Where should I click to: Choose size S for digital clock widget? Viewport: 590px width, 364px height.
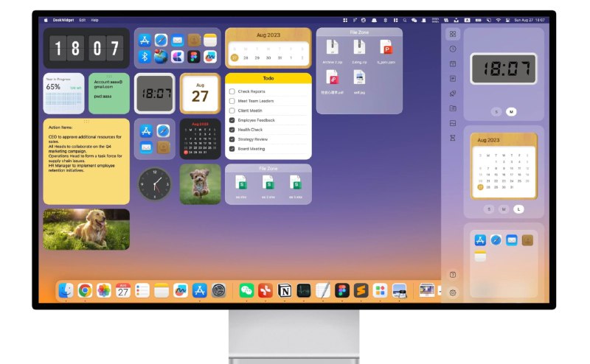(496, 112)
